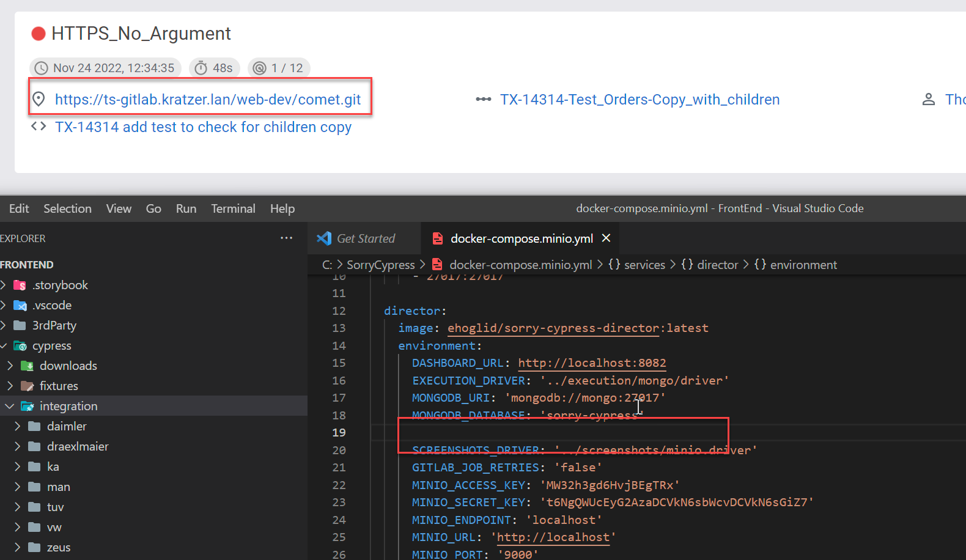Open the comet.git repository link
Screen dimensions: 966x560
208,100
